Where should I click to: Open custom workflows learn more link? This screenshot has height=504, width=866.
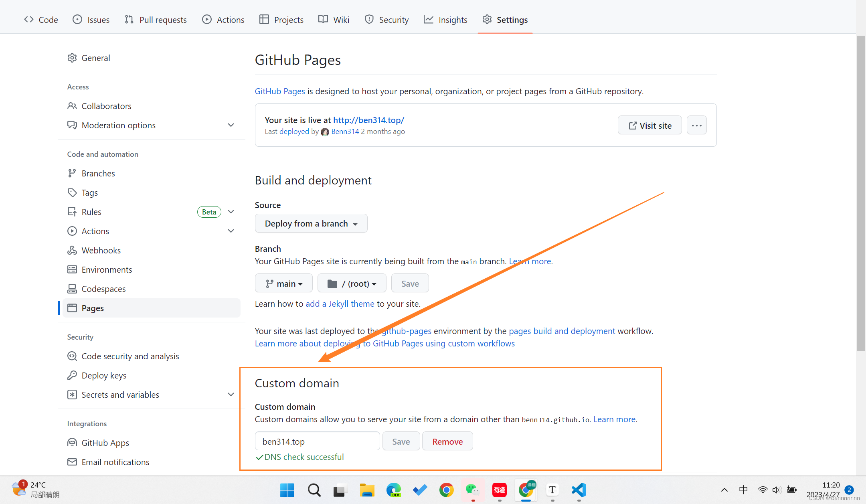(385, 344)
